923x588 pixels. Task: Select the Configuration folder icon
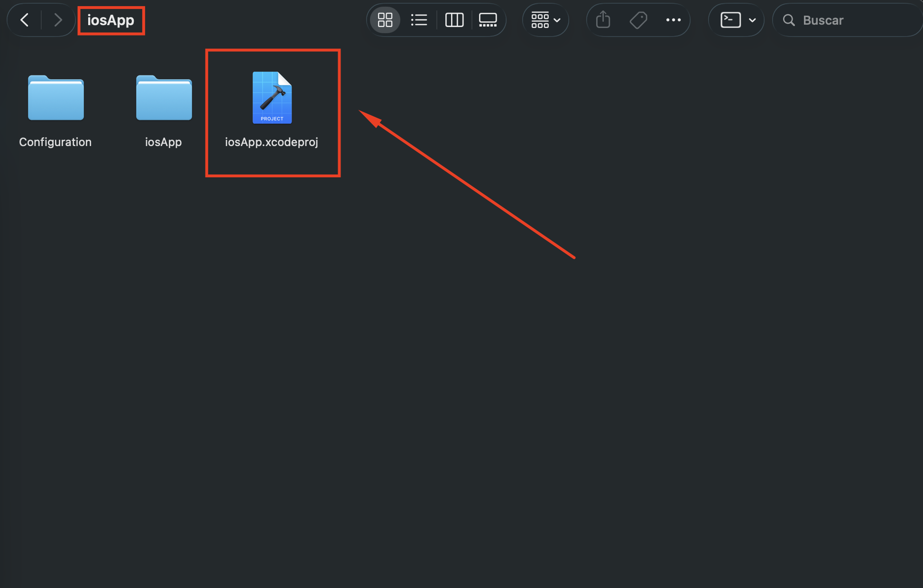(x=56, y=98)
